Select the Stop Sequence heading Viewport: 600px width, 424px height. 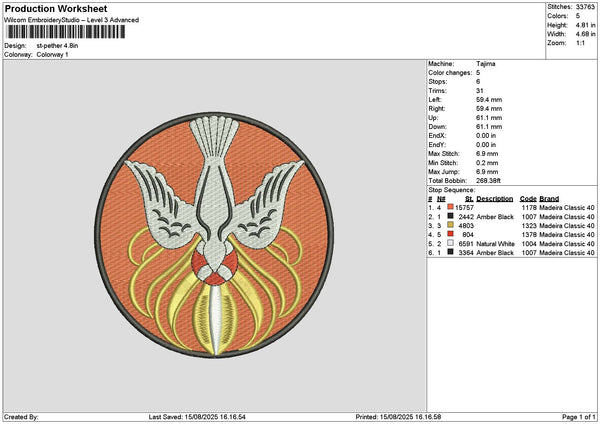pyautogui.click(x=452, y=188)
